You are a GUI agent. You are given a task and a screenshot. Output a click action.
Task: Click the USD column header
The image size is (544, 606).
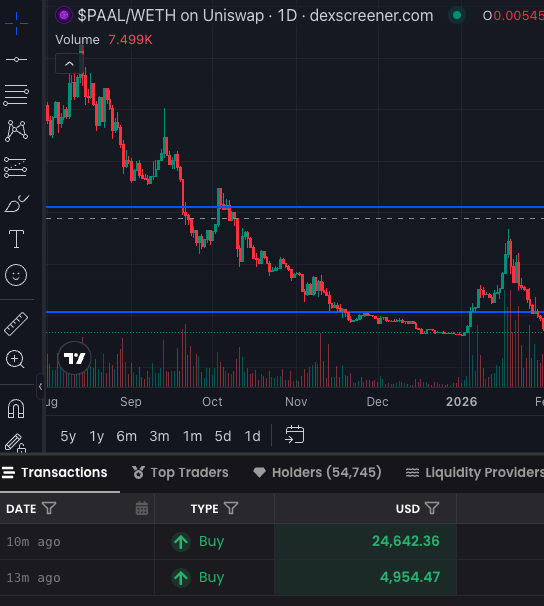coord(408,509)
